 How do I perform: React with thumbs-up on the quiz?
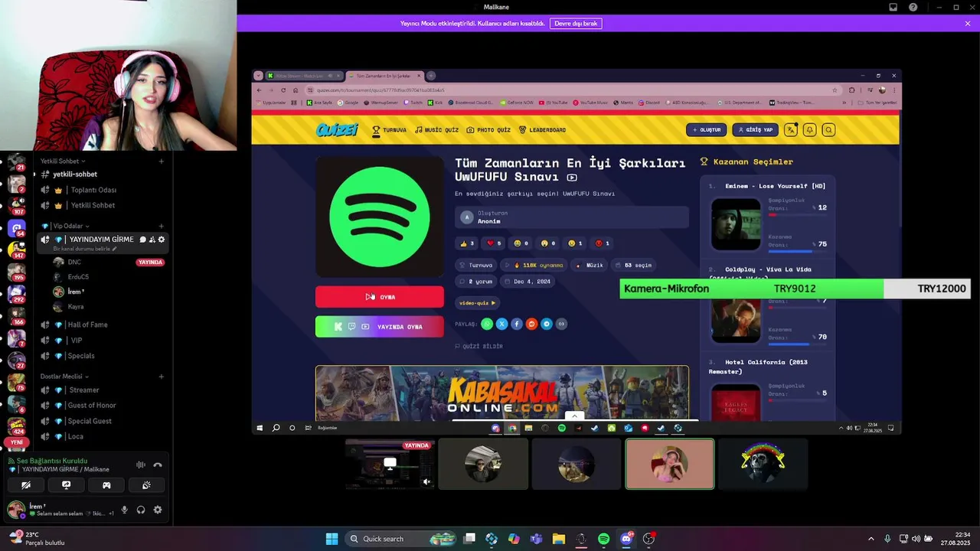[x=468, y=243]
